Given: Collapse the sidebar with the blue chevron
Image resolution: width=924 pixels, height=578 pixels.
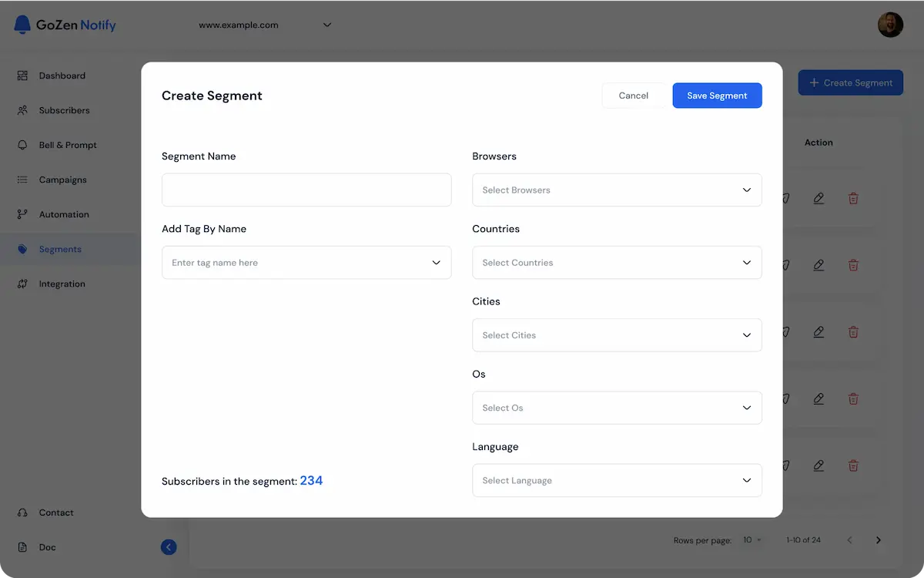Looking at the screenshot, I should pyautogui.click(x=169, y=546).
